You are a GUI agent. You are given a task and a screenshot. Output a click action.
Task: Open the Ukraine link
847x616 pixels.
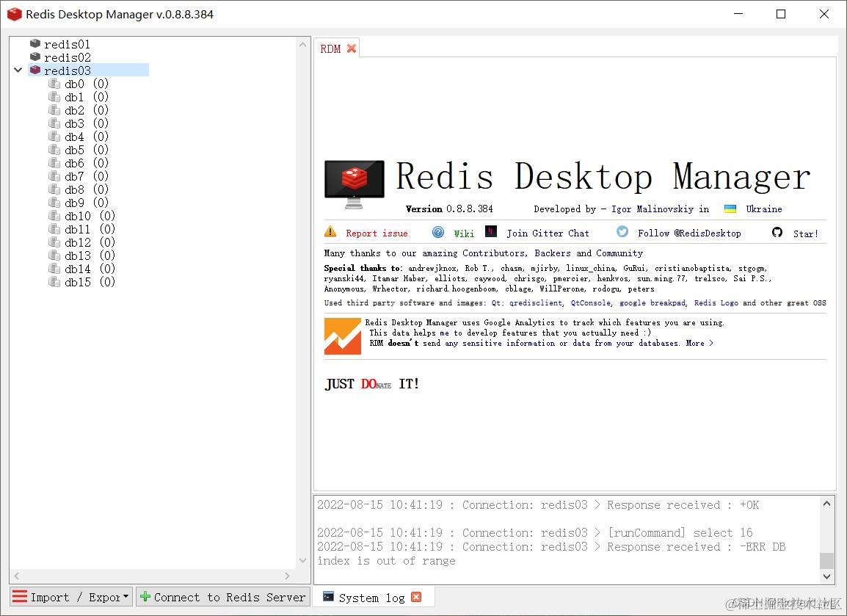tap(764, 209)
